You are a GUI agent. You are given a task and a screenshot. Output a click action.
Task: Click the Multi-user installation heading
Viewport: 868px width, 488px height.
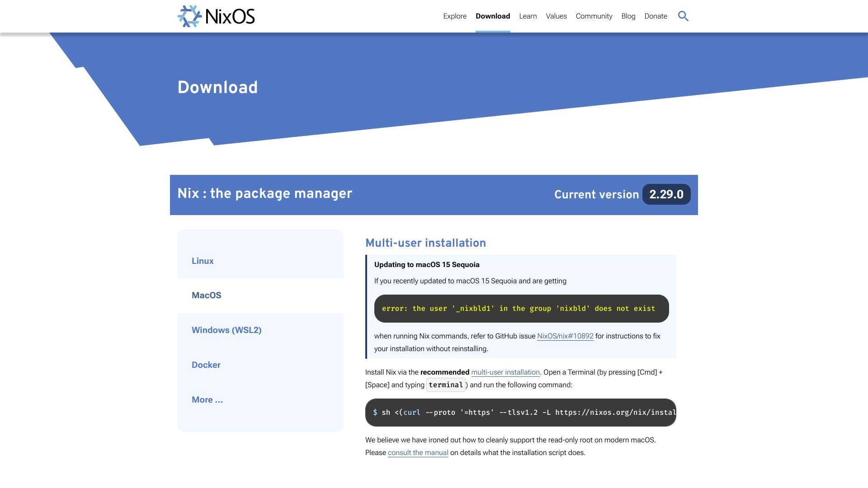coord(426,243)
